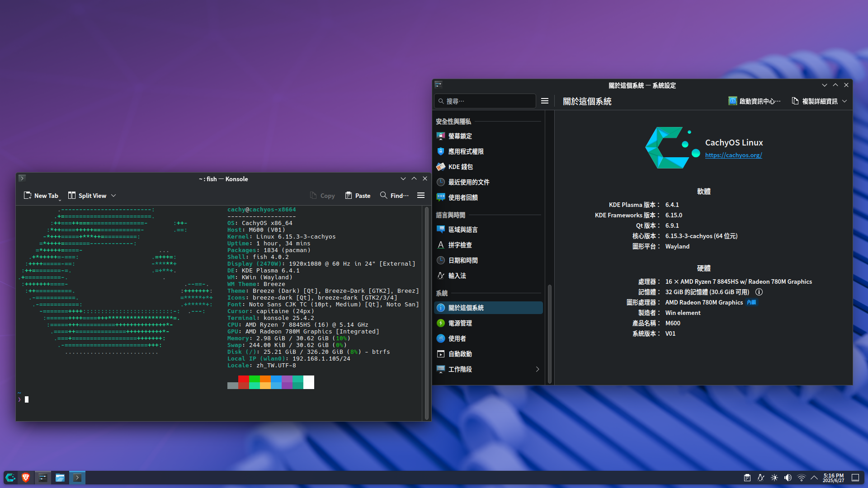
Task: Click the 啟動資訊中心 button
Action: (754, 101)
